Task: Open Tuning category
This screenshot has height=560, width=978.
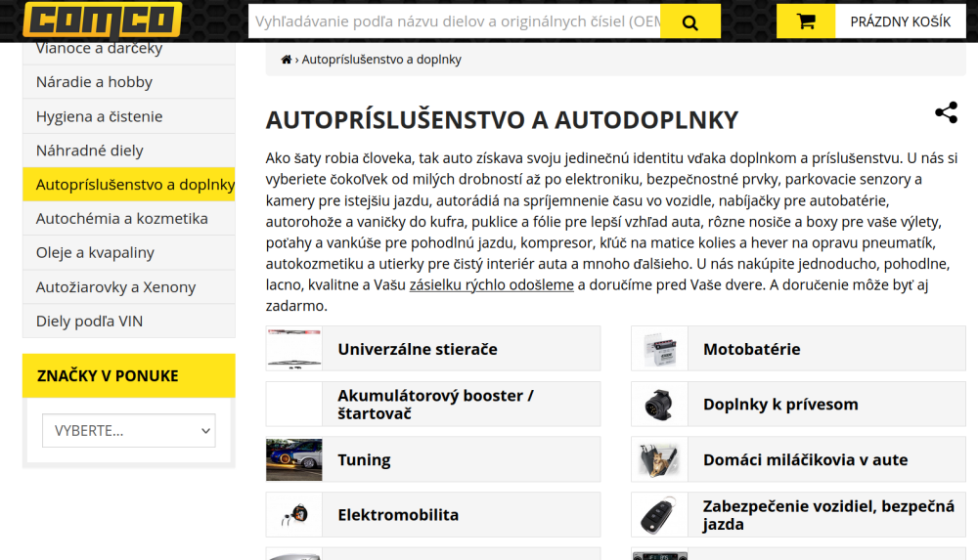Action: click(x=433, y=459)
